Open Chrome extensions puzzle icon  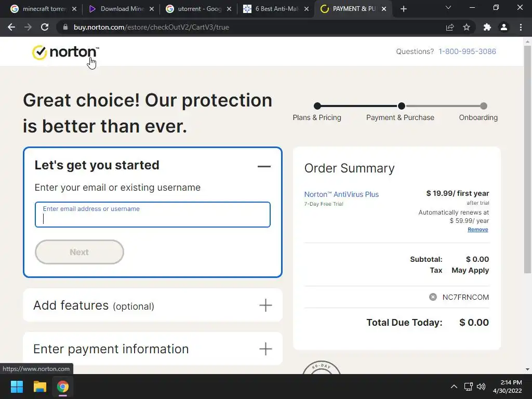(x=487, y=27)
